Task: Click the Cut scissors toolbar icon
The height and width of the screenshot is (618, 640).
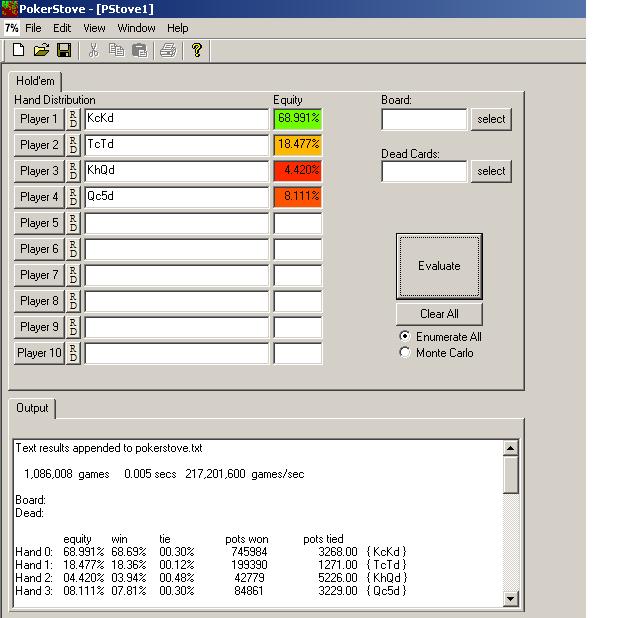Action: click(93, 50)
